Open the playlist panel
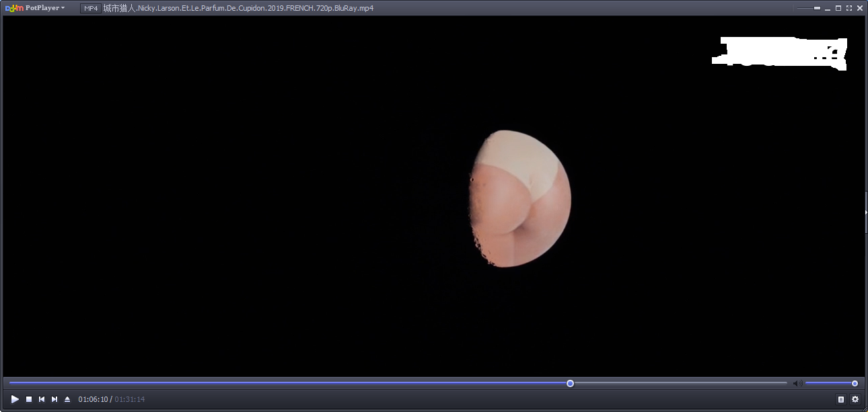 tap(841, 399)
